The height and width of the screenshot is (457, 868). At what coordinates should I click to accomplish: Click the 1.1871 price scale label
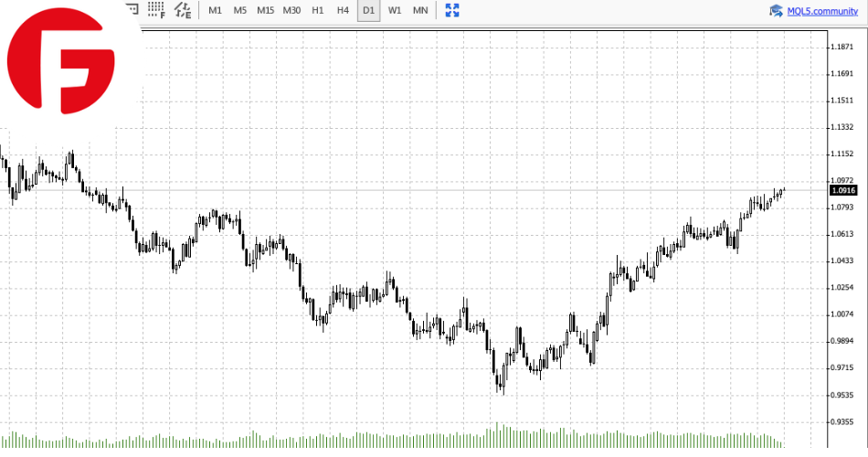click(840, 46)
